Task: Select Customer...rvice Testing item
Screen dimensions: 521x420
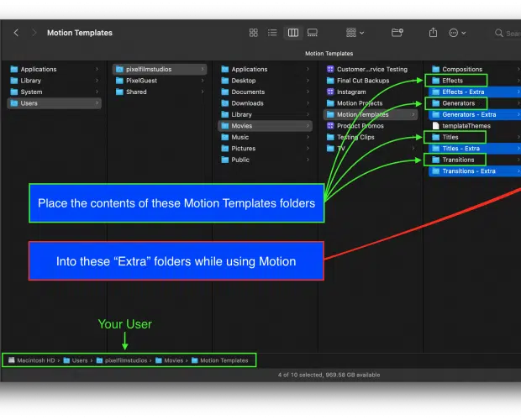Action: [371, 69]
